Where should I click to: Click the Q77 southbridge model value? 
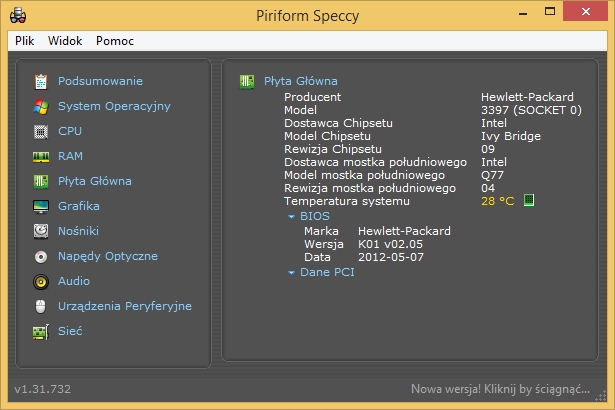(492, 175)
